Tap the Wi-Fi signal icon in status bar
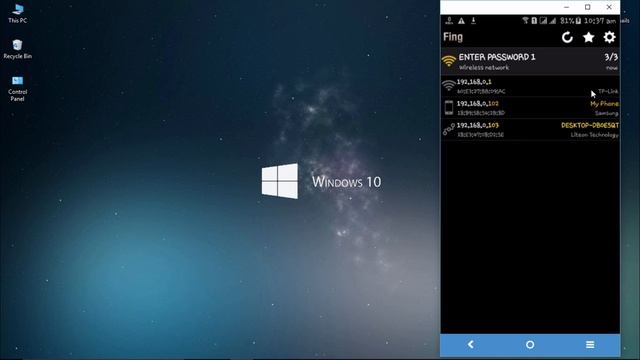 pos(525,20)
